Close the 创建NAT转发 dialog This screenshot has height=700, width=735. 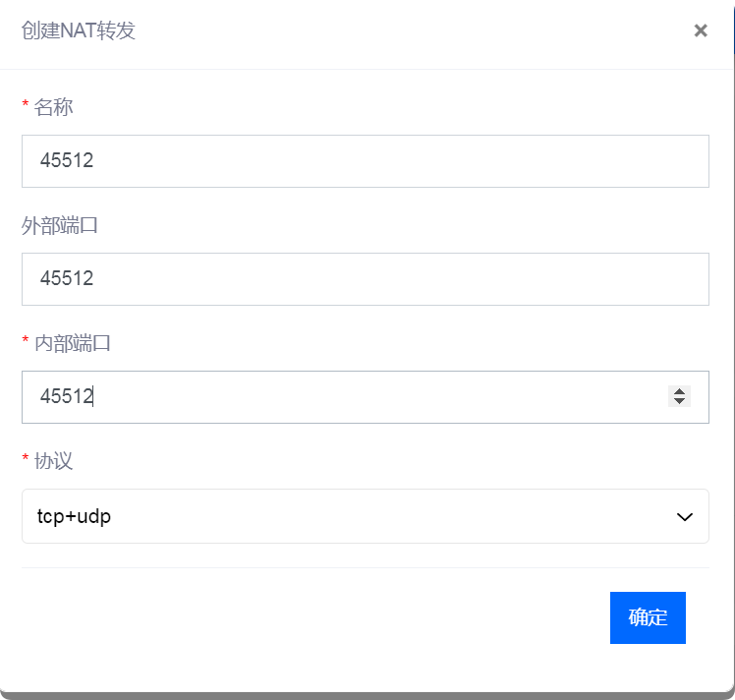[x=701, y=30]
